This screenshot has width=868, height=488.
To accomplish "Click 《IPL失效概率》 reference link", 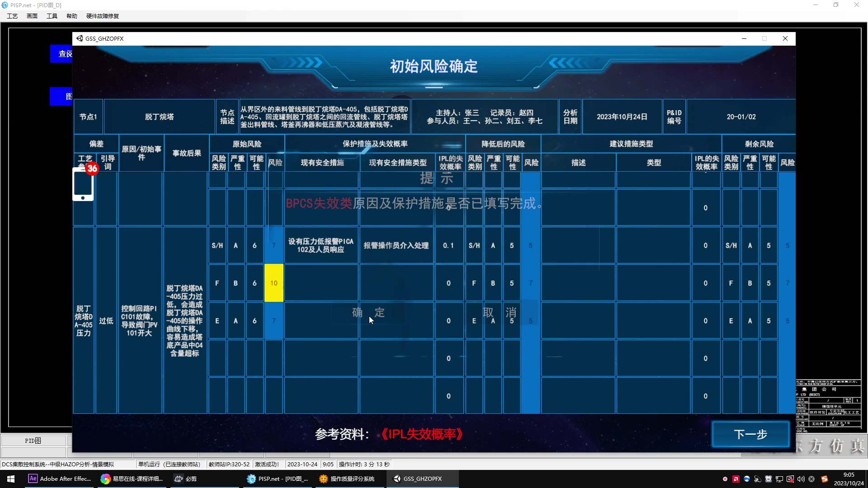I will [x=424, y=434].
